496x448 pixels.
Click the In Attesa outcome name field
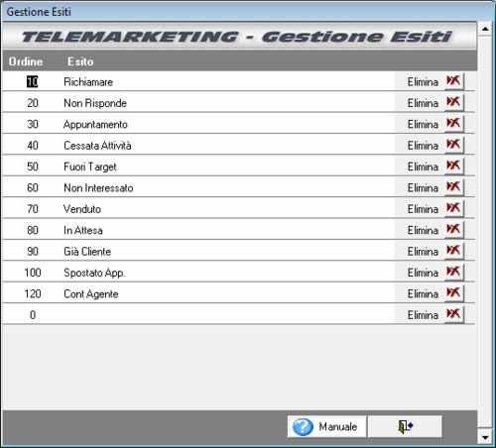[228, 230]
